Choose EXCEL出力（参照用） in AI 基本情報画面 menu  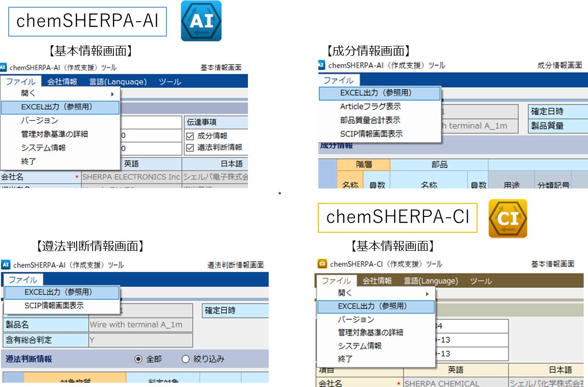[60, 107]
